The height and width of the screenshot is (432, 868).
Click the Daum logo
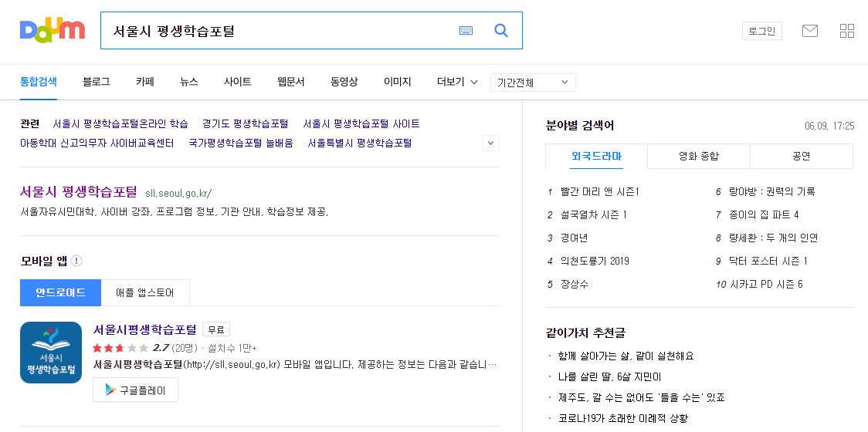click(x=52, y=30)
